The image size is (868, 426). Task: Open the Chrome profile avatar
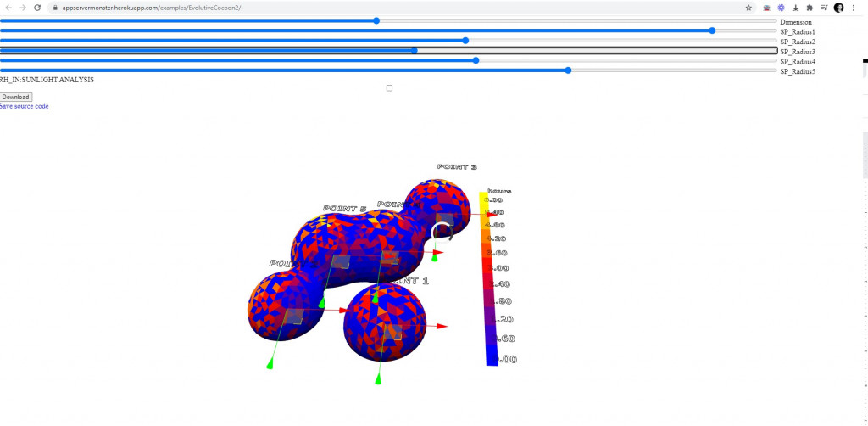point(838,7)
